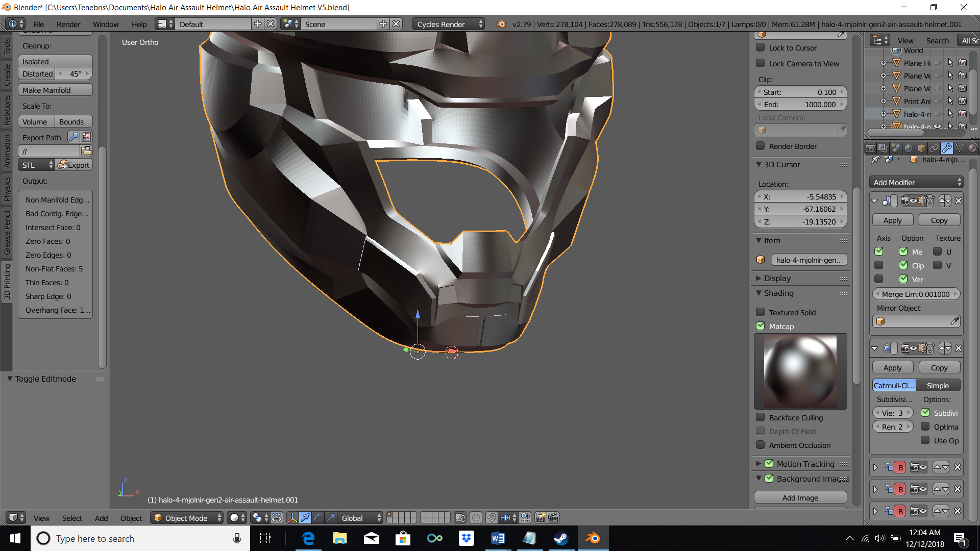Select the Simple subdivision type
The width and height of the screenshot is (980, 551).
point(938,385)
